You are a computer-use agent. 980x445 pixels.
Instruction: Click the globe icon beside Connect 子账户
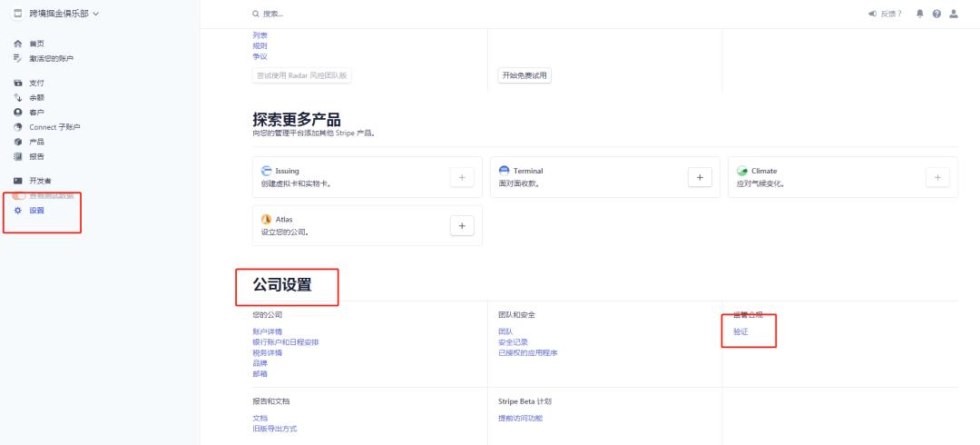click(x=17, y=127)
